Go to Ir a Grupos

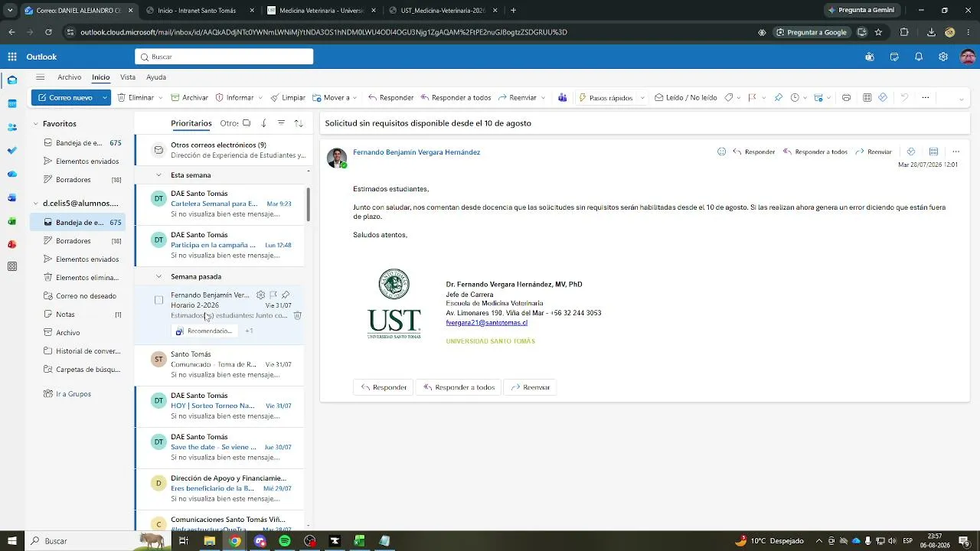(x=73, y=394)
